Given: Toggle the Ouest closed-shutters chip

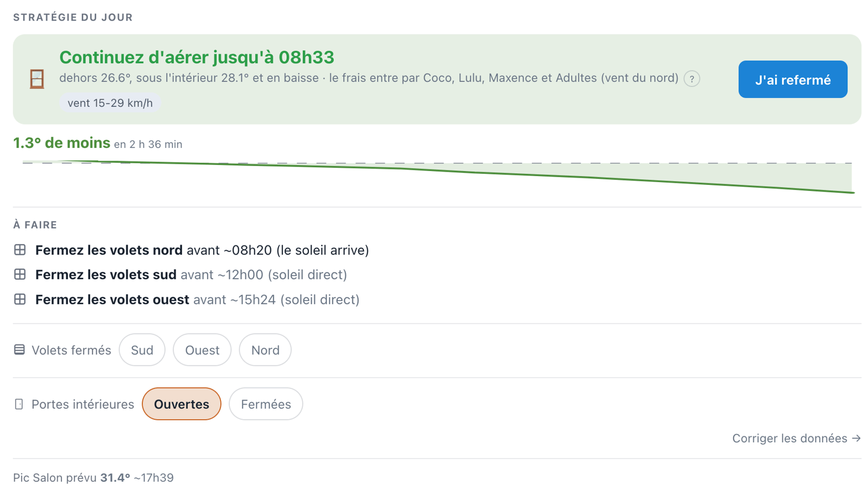Looking at the screenshot, I should [202, 350].
